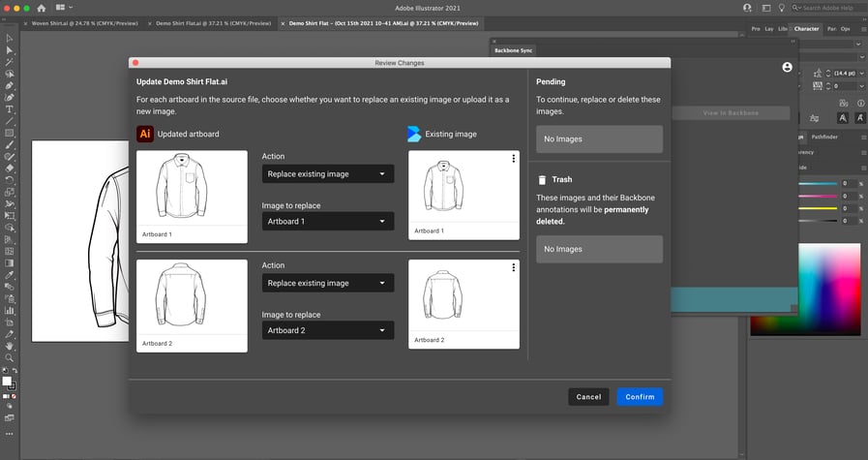Switch to the Pathfinder panel tab
Image resolution: width=868 pixels, height=460 pixels.
click(x=824, y=137)
